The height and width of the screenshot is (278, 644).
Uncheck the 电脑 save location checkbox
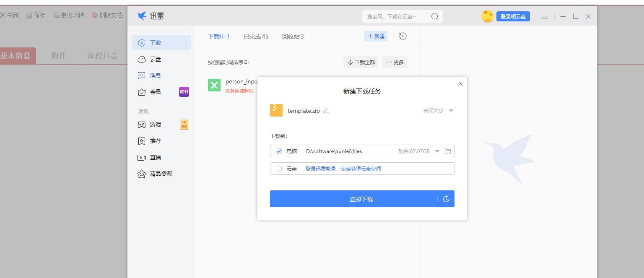(x=278, y=151)
